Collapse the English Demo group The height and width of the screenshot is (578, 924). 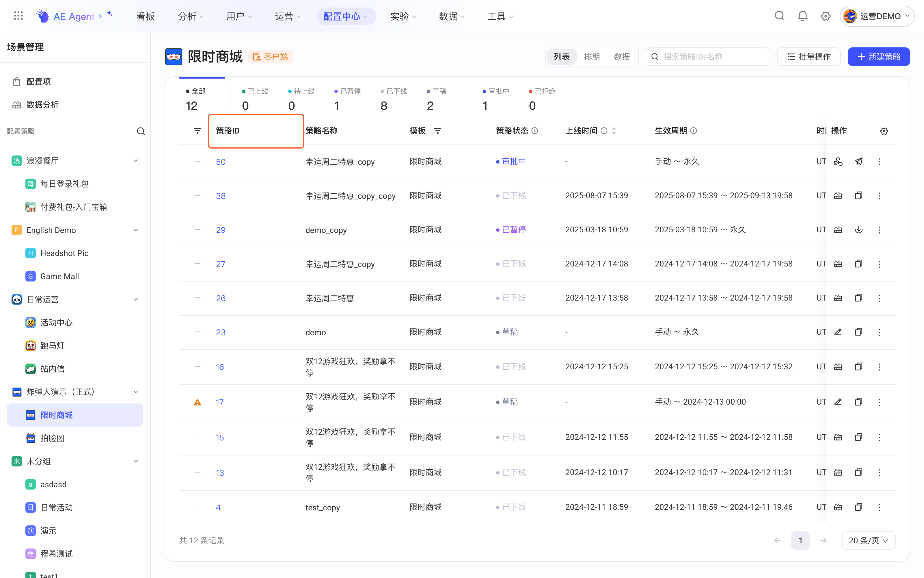click(x=135, y=230)
